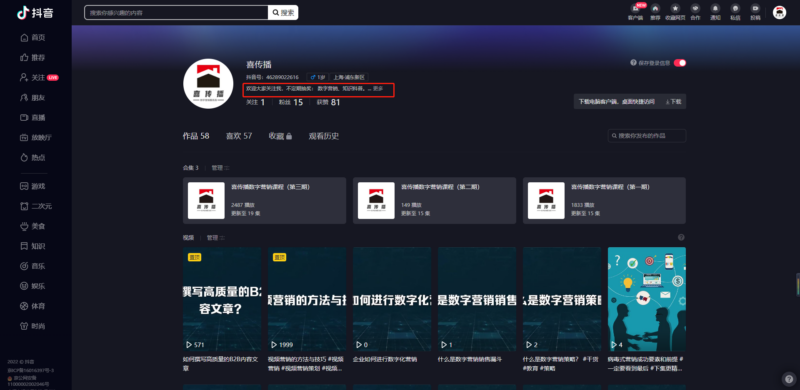Switch to 作品 58 tab

pos(196,136)
